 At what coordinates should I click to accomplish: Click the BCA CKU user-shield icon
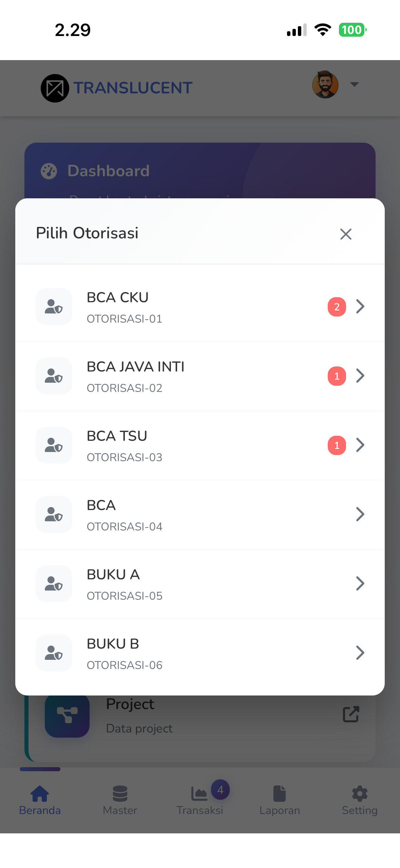[x=54, y=307]
